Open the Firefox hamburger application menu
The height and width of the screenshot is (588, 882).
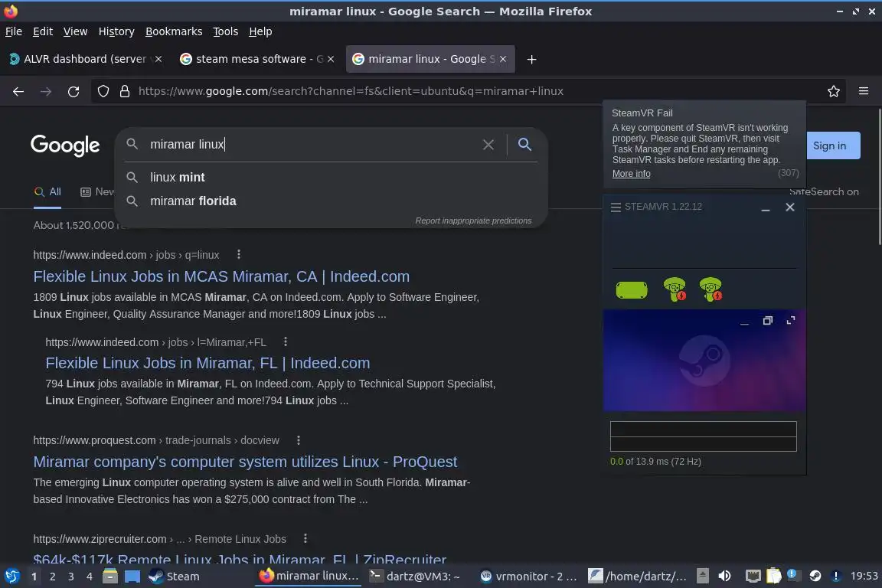click(864, 91)
